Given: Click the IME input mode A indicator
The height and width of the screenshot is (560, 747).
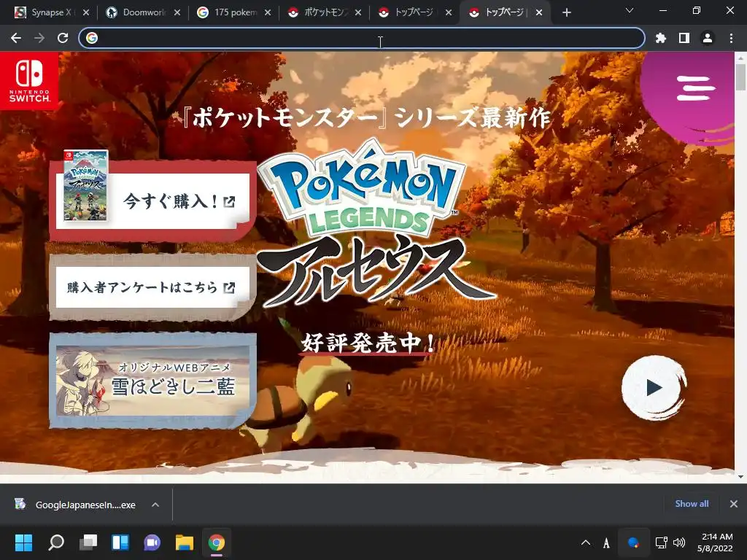Looking at the screenshot, I should [x=606, y=542].
